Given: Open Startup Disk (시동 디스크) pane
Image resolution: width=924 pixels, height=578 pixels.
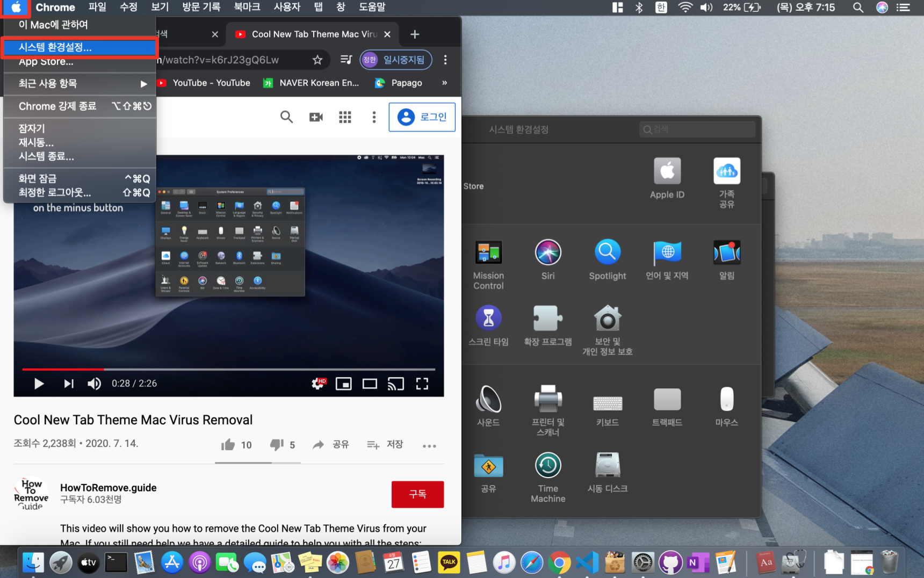Looking at the screenshot, I should pos(608,473).
